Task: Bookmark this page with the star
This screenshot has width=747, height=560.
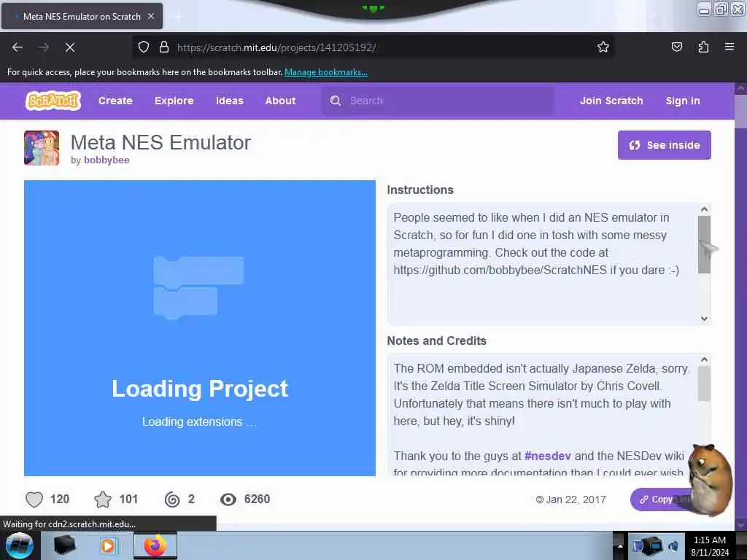Action: (603, 47)
